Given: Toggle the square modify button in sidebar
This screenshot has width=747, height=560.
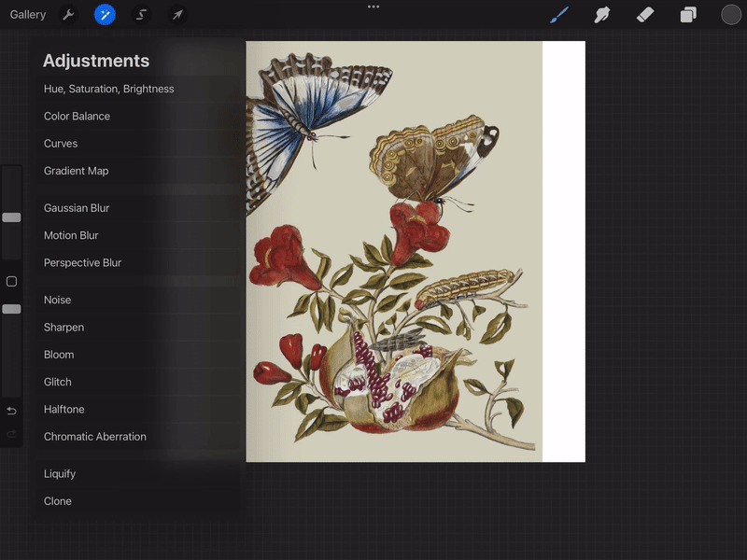Looking at the screenshot, I should click(x=11, y=282).
